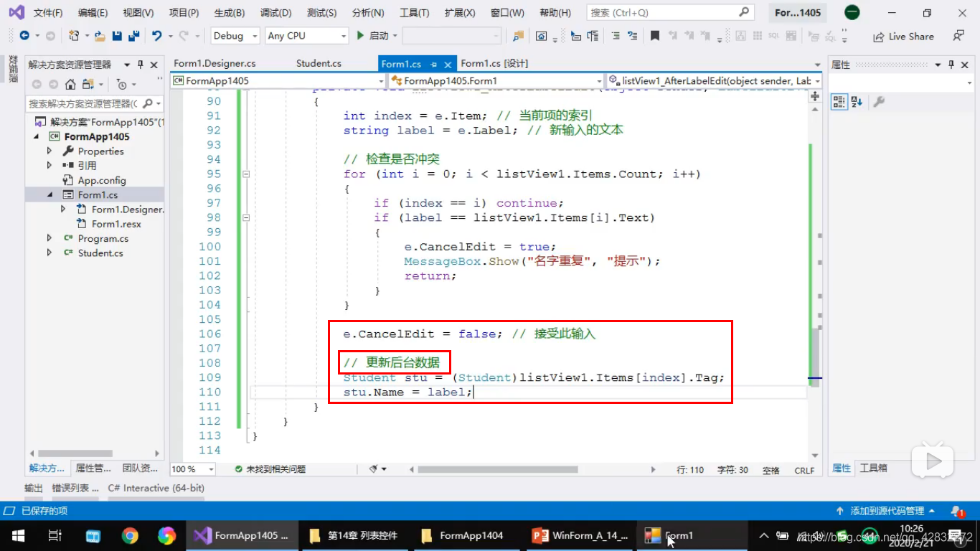Image resolution: width=980 pixels, height=551 pixels.
Task: Collapse the if label code block at line 98
Action: click(246, 217)
